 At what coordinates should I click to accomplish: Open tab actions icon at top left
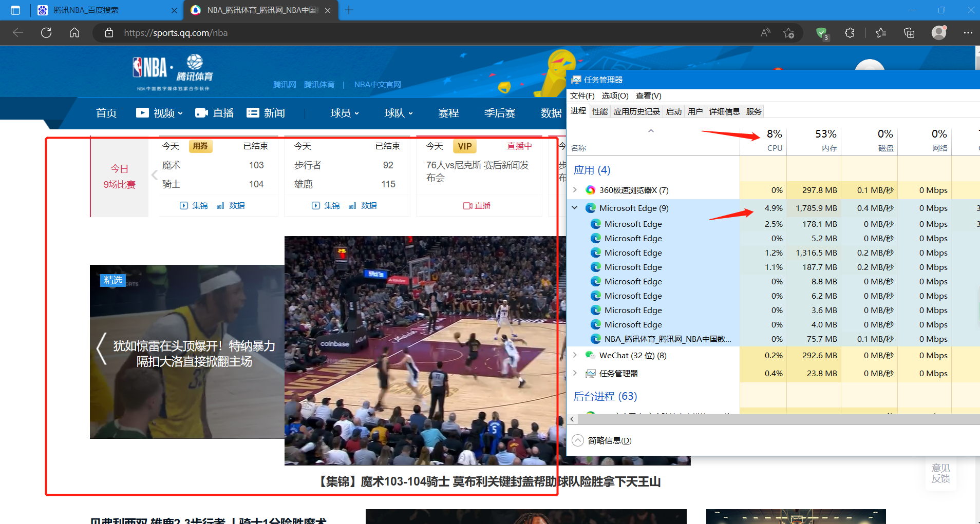tap(15, 10)
